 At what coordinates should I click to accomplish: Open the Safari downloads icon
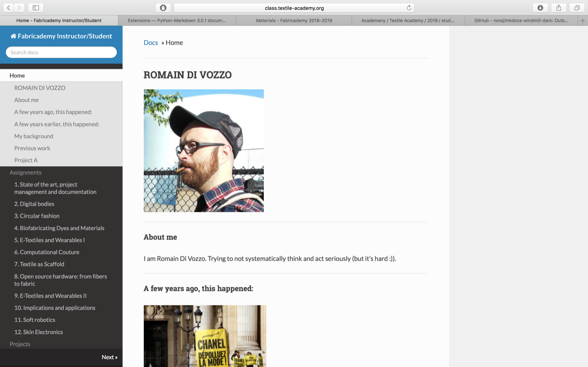tap(540, 8)
